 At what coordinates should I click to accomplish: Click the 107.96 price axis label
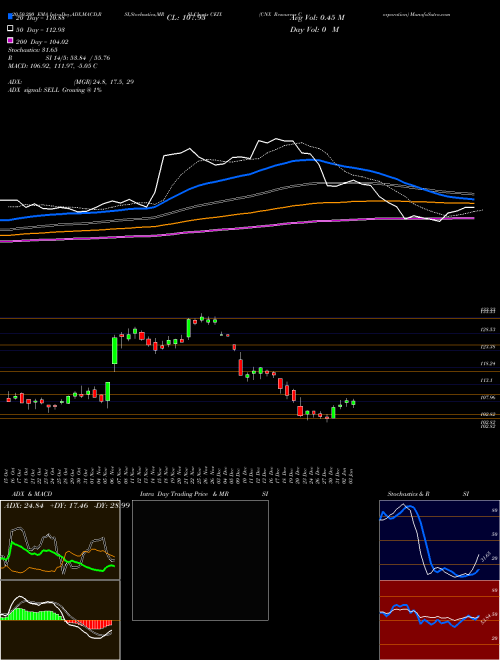487,397
